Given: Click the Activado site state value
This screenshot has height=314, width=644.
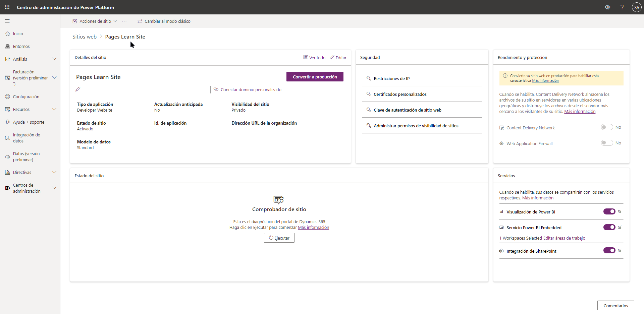Looking at the screenshot, I should [85, 129].
